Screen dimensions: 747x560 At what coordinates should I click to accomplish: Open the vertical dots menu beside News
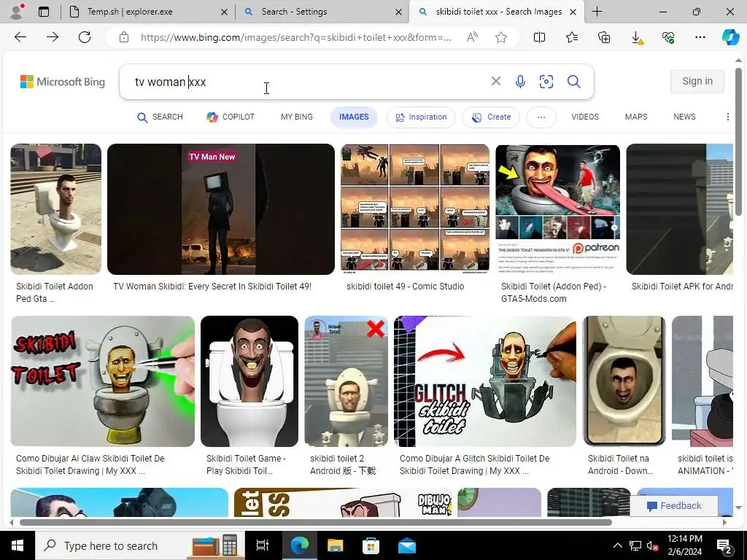tap(727, 117)
